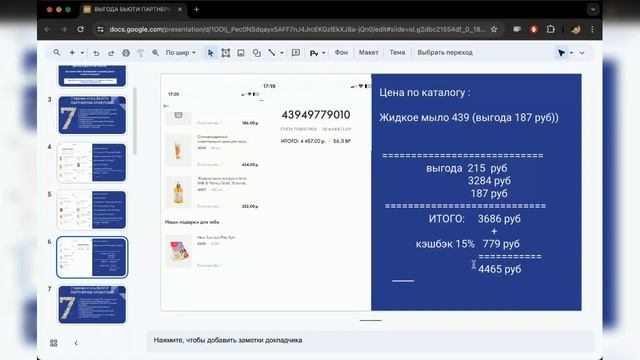Click the Фон button

[x=341, y=52]
